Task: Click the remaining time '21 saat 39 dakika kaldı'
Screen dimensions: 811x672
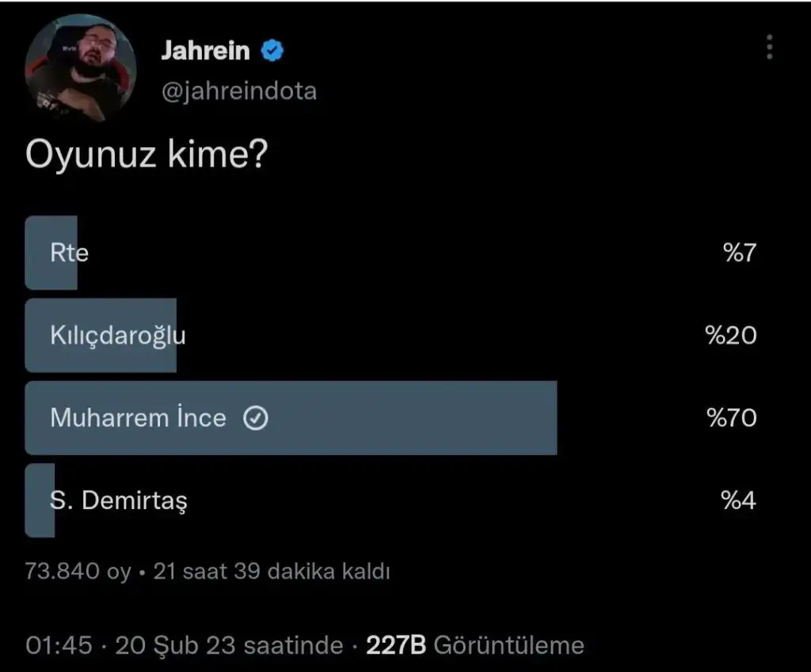Action: (272, 571)
